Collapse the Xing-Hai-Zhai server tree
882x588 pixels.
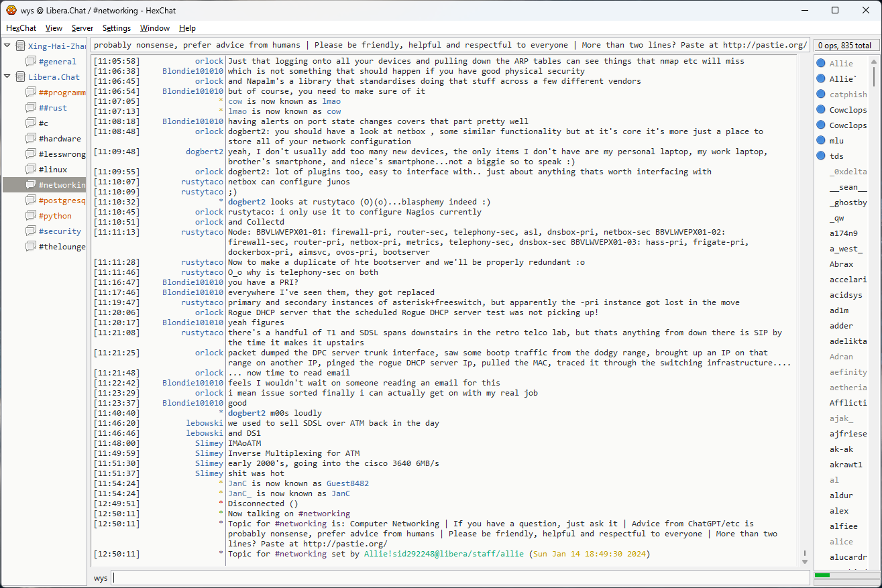click(x=7, y=46)
